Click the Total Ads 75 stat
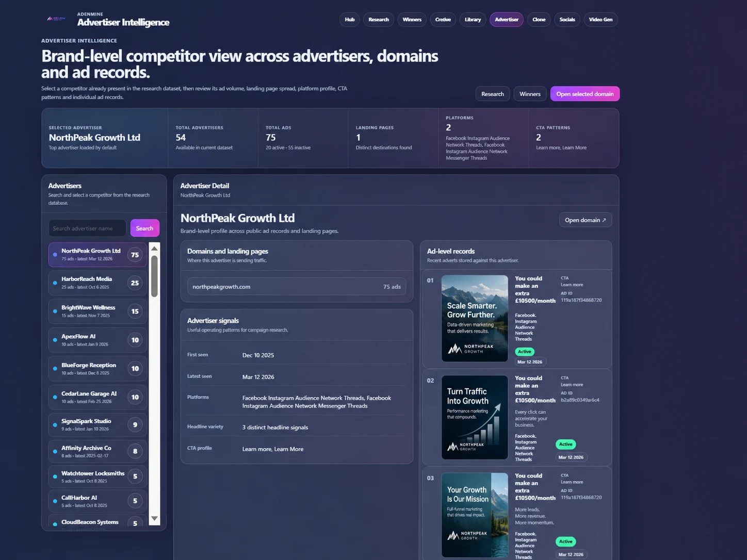This screenshot has width=747, height=560. 303,138
